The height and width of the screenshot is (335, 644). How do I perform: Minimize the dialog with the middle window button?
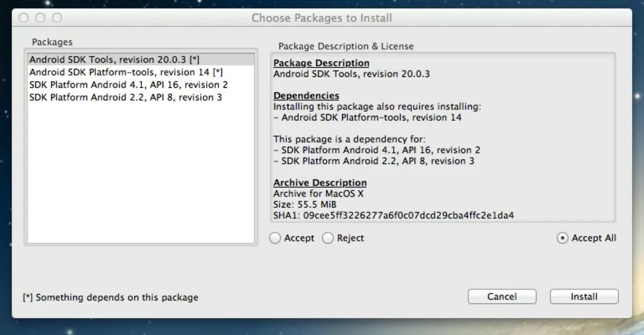(x=40, y=18)
